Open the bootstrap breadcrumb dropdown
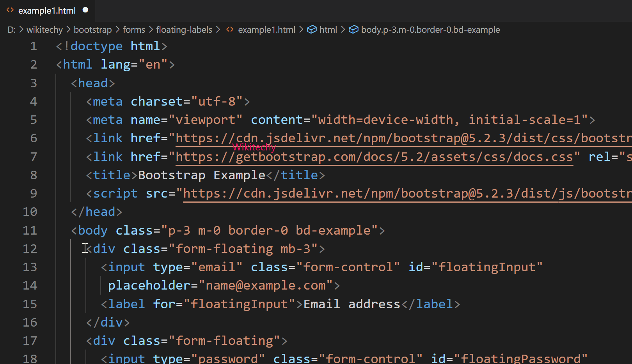Screen dimensions: 632x364 pyautogui.click(x=92, y=29)
